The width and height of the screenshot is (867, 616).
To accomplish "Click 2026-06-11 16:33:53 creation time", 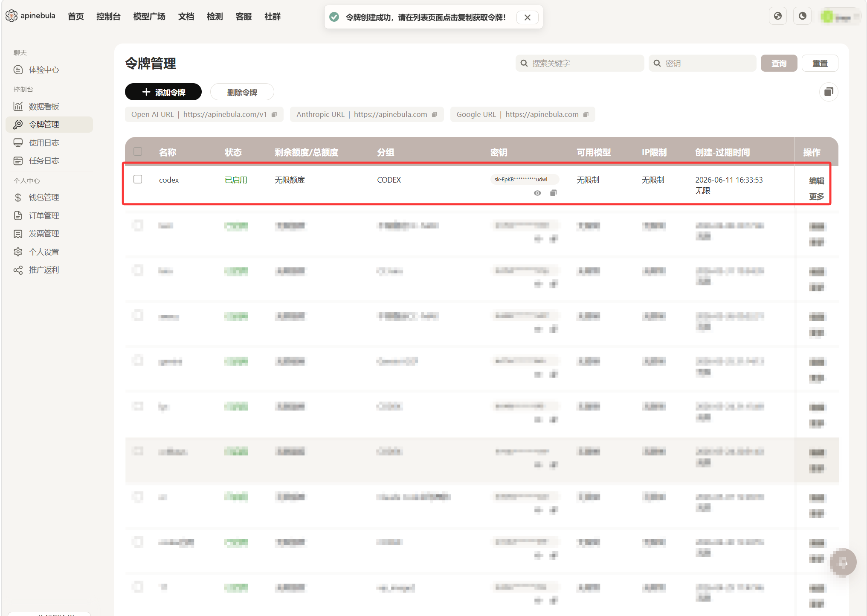I will (x=729, y=180).
